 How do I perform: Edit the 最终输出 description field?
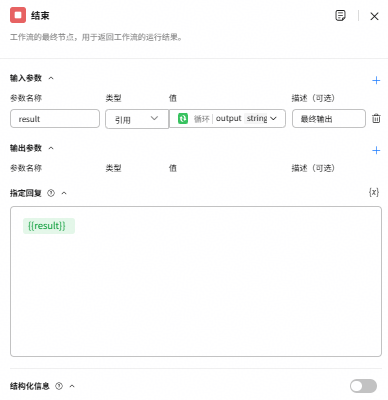[x=329, y=118]
